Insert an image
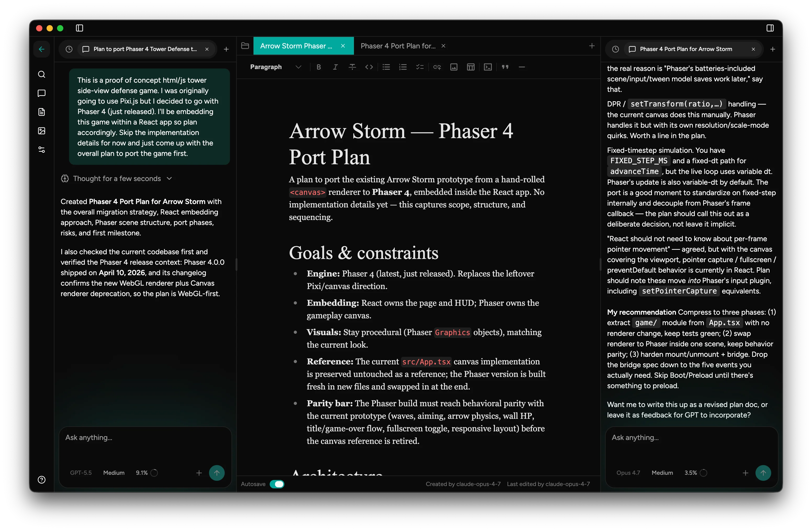This screenshot has width=812, height=531. coord(454,67)
